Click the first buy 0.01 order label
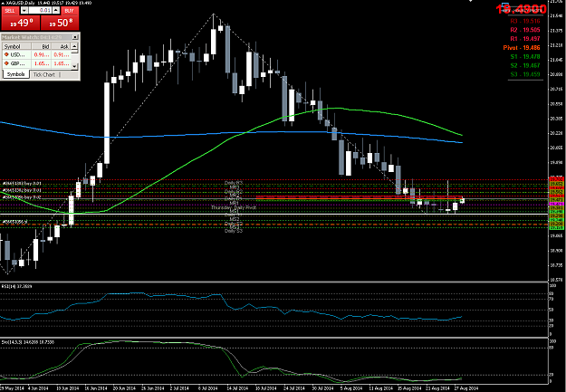Viewport: 566px width, 392px height. [22, 184]
